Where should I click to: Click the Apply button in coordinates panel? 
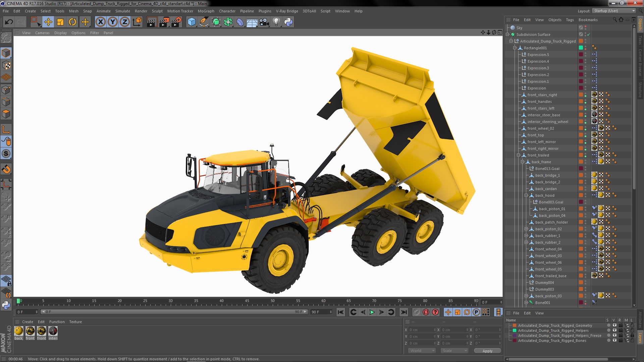click(487, 351)
